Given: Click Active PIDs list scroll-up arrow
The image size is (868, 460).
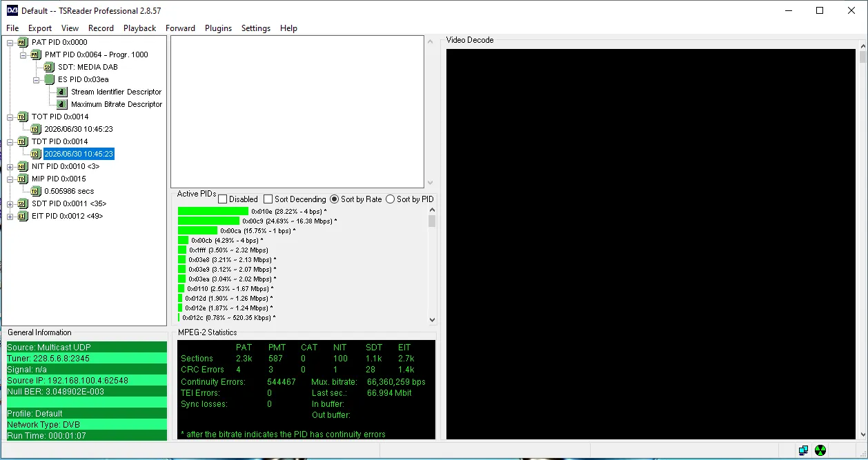Looking at the screenshot, I should tap(432, 210).
